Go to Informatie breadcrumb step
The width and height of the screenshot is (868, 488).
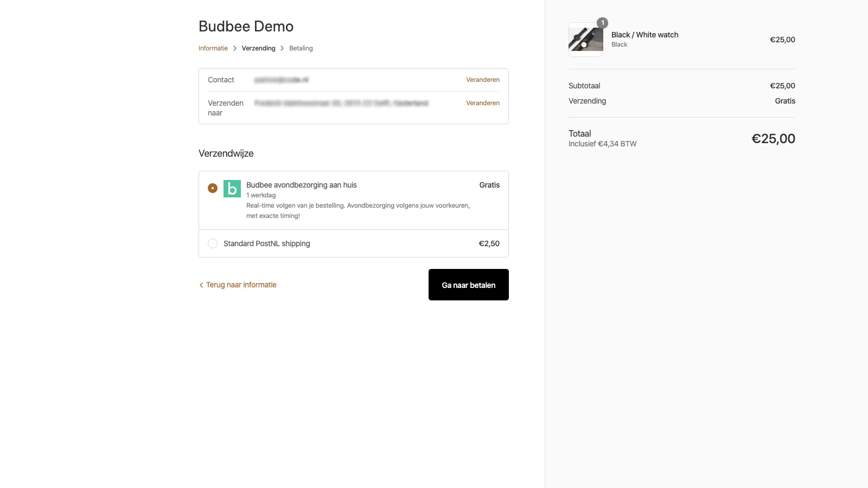[x=213, y=48]
